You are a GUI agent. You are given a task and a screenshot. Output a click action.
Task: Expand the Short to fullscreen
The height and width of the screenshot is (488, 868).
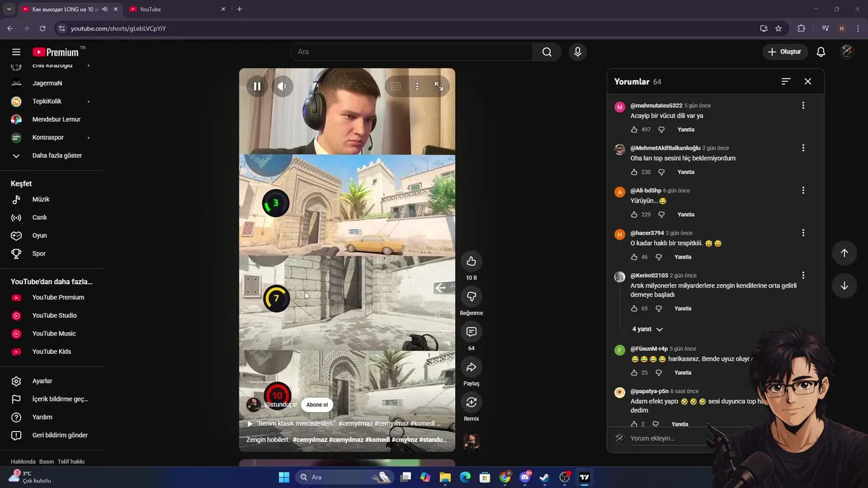click(439, 86)
